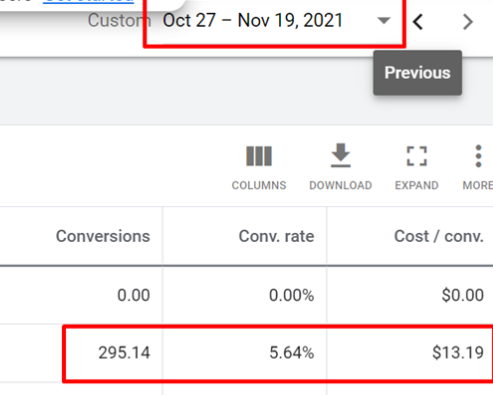This screenshot has height=395, width=493.
Task: Sort by the Cost / conv. column
Action: pyautogui.click(x=439, y=236)
